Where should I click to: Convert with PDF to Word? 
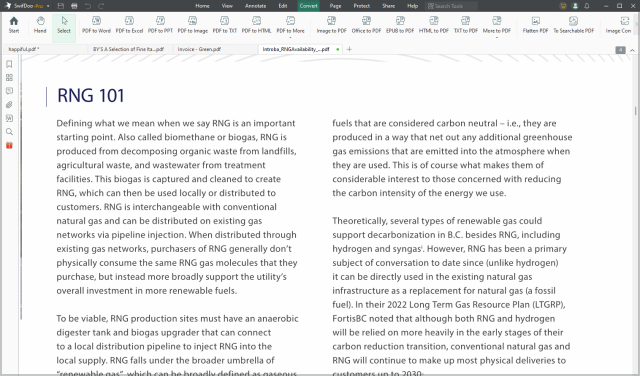coord(96,25)
